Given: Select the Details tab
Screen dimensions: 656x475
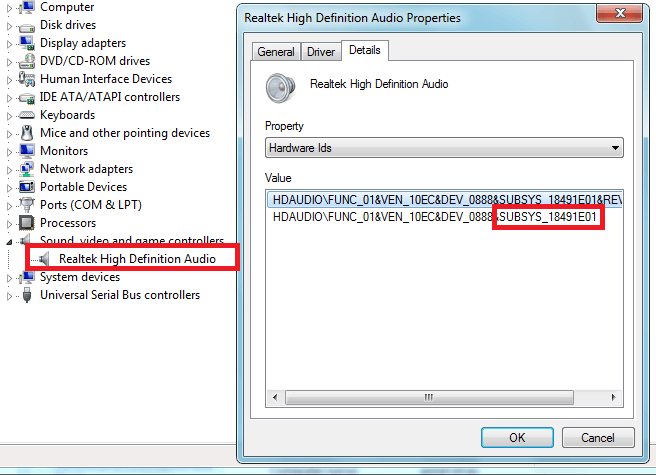Looking at the screenshot, I should tap(365, 50).
